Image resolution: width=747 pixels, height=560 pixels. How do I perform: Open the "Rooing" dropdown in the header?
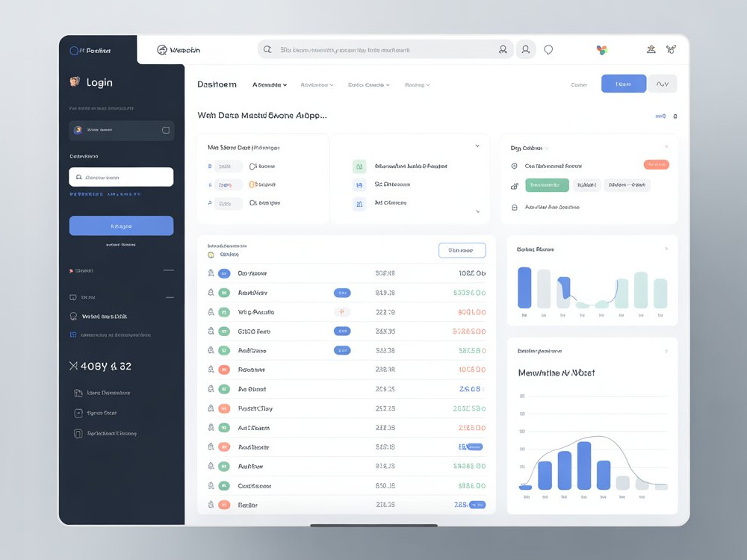(x=418, y=85)
